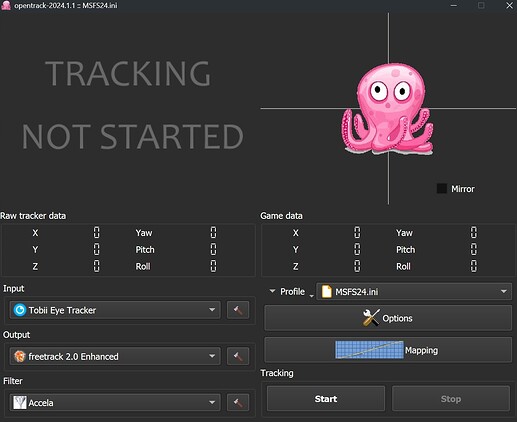The width and height of the screenshot is (517, 422).
Task: Start tracking
Action: (326, 399)
